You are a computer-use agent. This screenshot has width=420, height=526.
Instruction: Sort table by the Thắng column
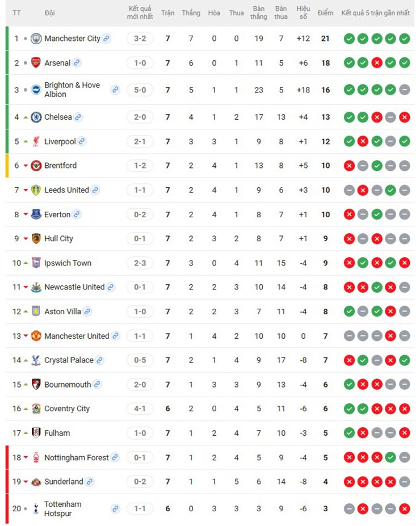coord(191,13)
